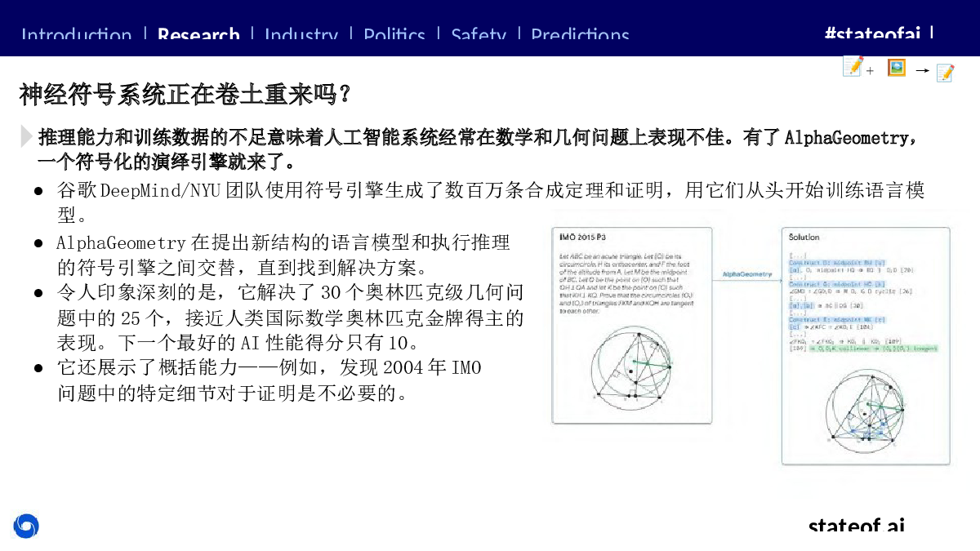
Task: Click the bullet starting 令人印象深刻的是
Action: (x=290, y=317)
